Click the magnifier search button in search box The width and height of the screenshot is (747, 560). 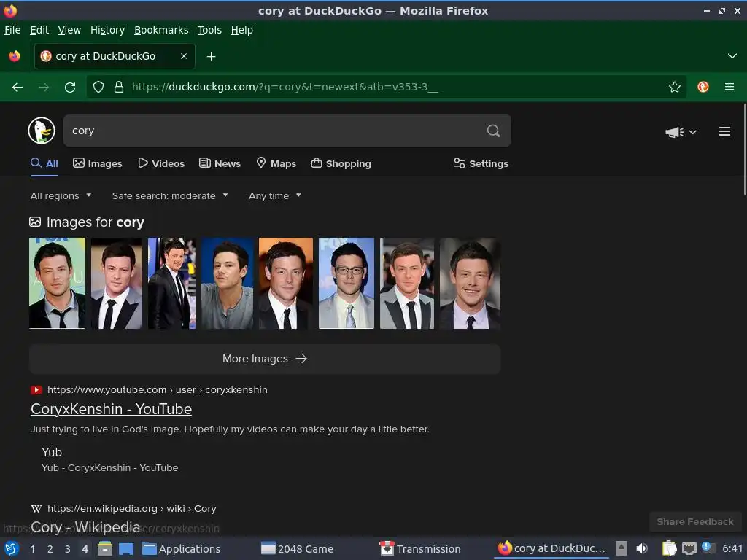click(493, 131)
